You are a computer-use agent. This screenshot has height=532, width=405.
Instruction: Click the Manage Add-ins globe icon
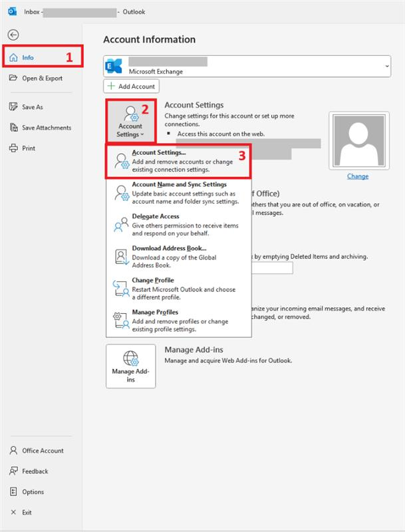click(130, 358)
